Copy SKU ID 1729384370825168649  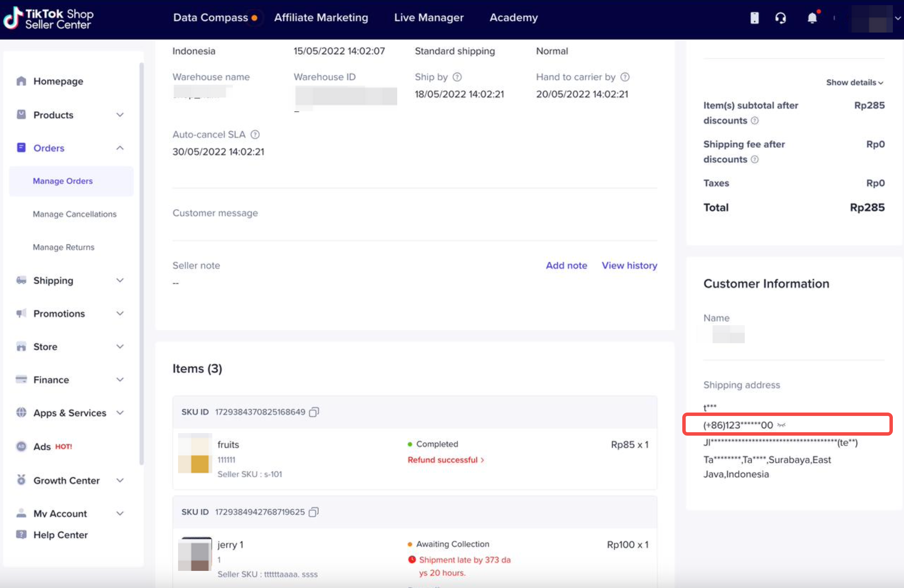(x=314, y=412)
